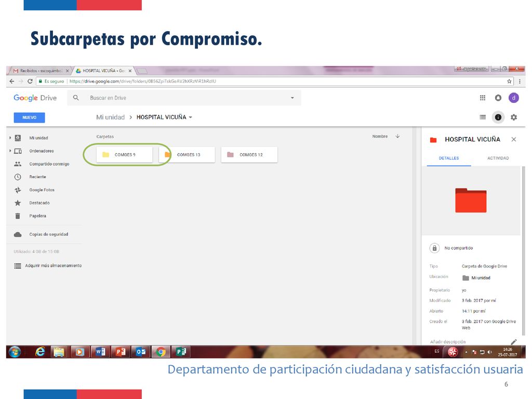Screen dimensions: 532x399
Task: Select Ordenadores in the sidebar
Action: 41,151
